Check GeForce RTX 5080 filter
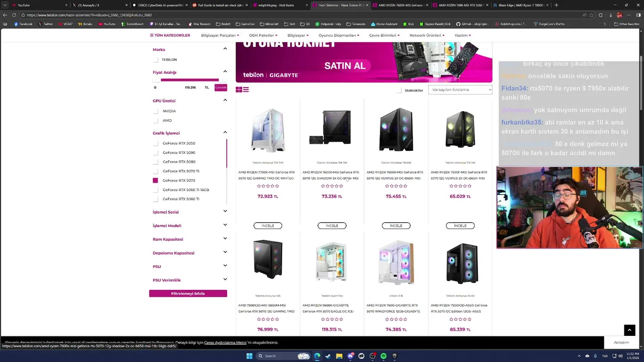 [x=155, y=162]
